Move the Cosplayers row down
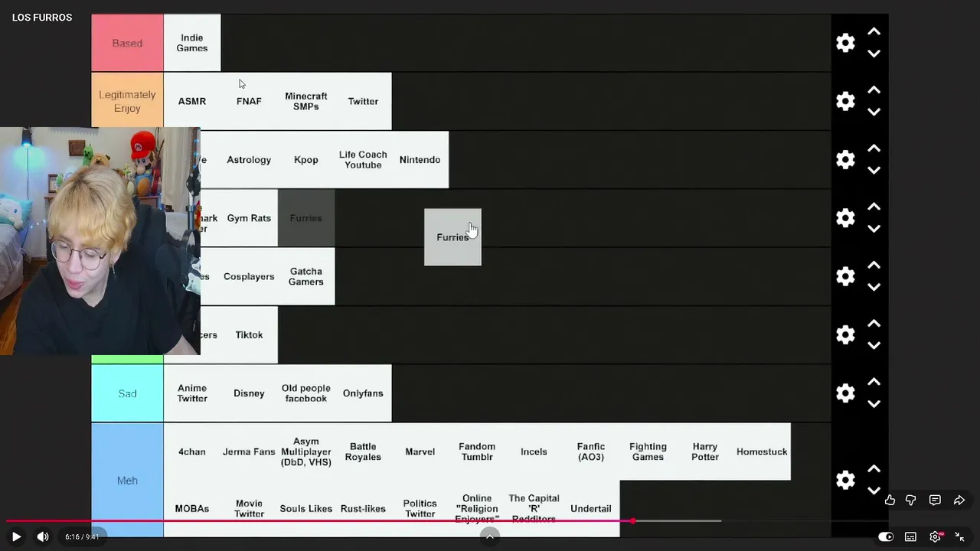 coord(874,287)
